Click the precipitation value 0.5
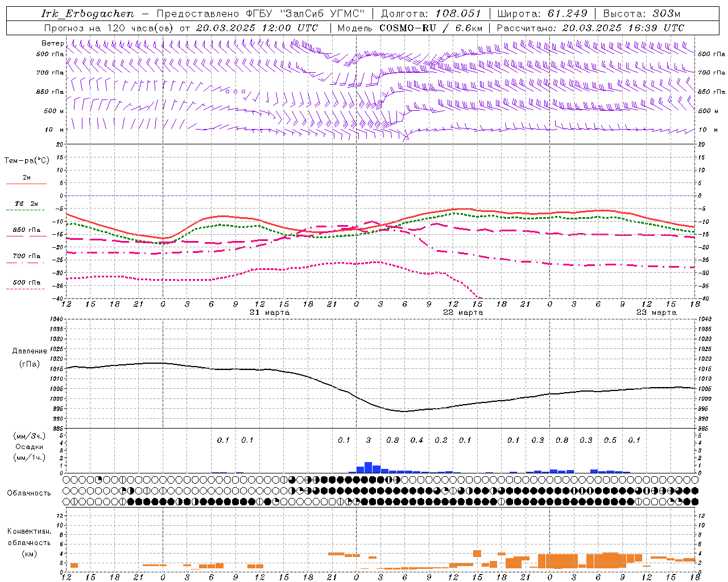The width and height of the screenshot is (728, 582). tap(610, 440)
